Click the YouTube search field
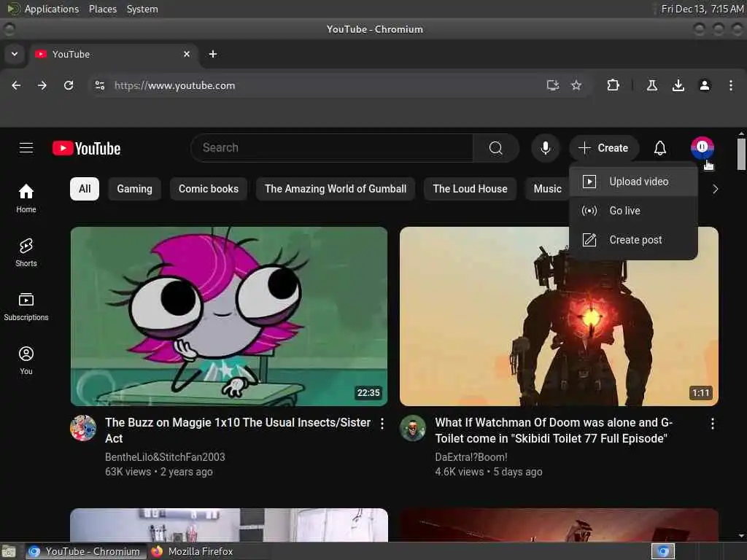 tap(332, 148)
